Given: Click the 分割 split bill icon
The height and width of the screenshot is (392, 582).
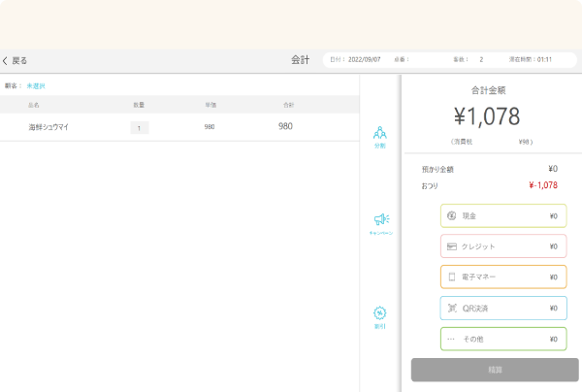Looking at the screenshot, I should (x=379, y=133).
